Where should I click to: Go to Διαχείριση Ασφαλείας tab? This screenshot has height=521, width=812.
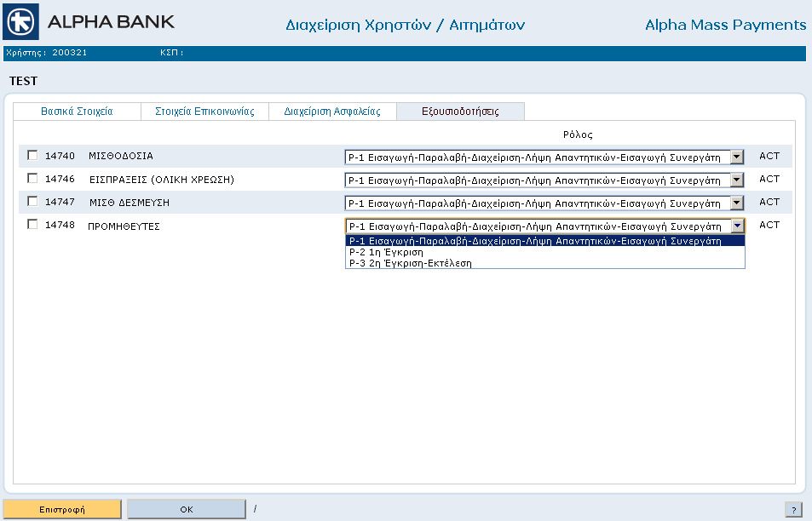[332, 112]
